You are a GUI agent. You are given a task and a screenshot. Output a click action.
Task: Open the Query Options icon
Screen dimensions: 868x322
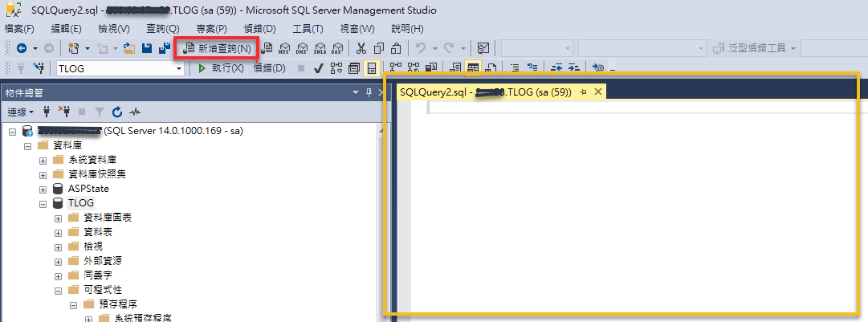354,68
